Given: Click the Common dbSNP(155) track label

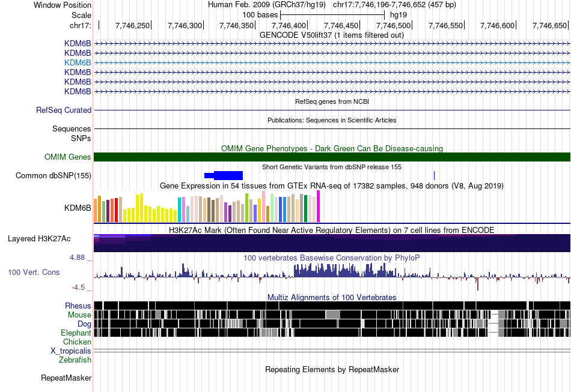Looking at the screenshot, I should pos(53,176).
